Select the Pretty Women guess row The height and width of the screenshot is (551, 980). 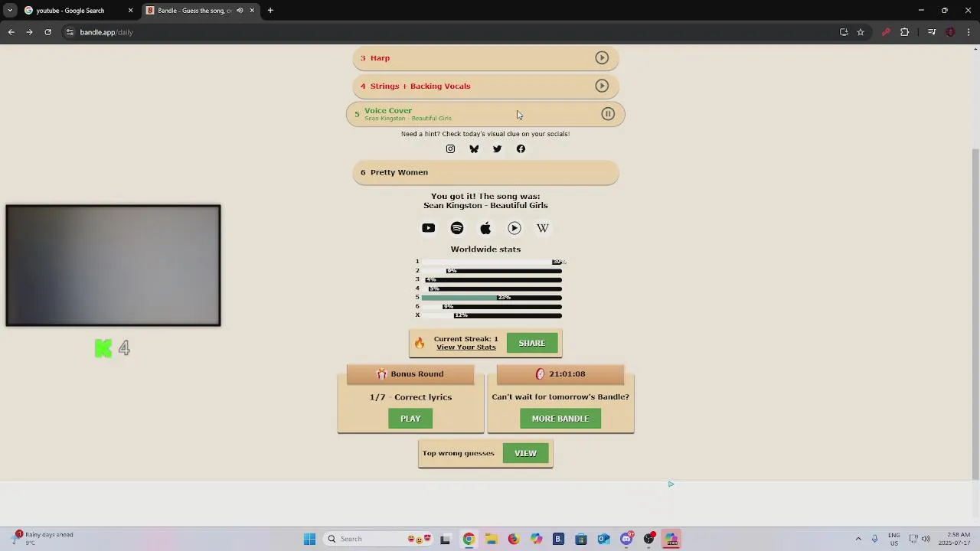tap(485, 172)
